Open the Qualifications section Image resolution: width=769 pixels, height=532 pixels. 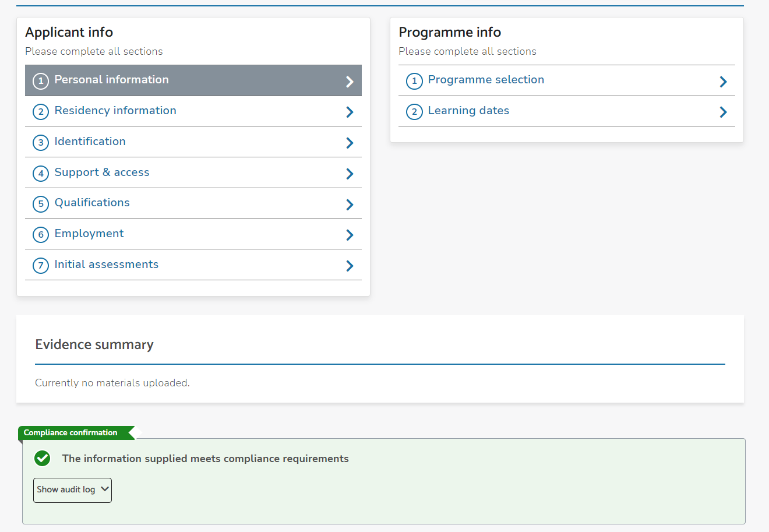(x=193, y=203)
